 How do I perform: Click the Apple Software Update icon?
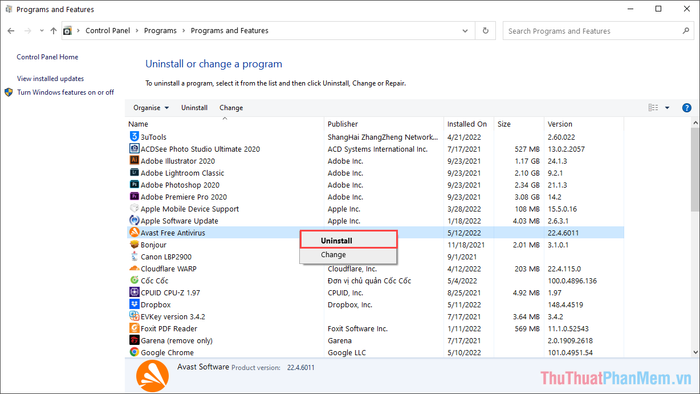click(134, 220)
